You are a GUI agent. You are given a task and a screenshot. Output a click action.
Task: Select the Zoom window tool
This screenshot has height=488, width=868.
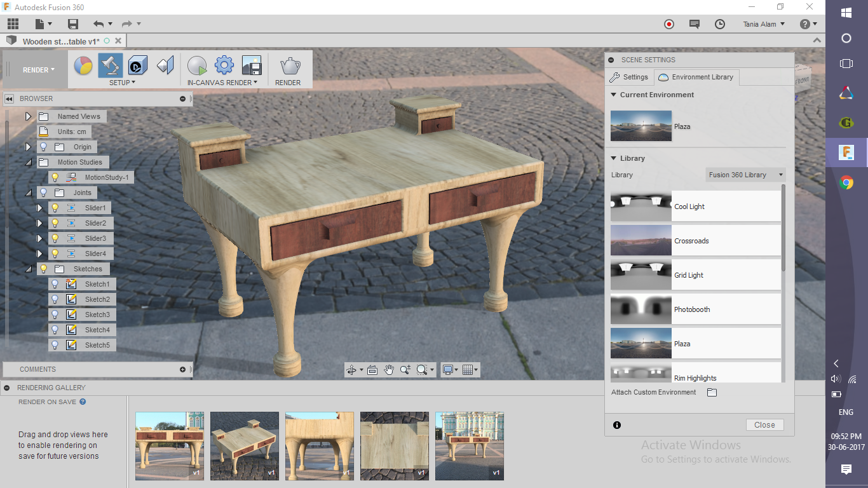tap(405, 370)
